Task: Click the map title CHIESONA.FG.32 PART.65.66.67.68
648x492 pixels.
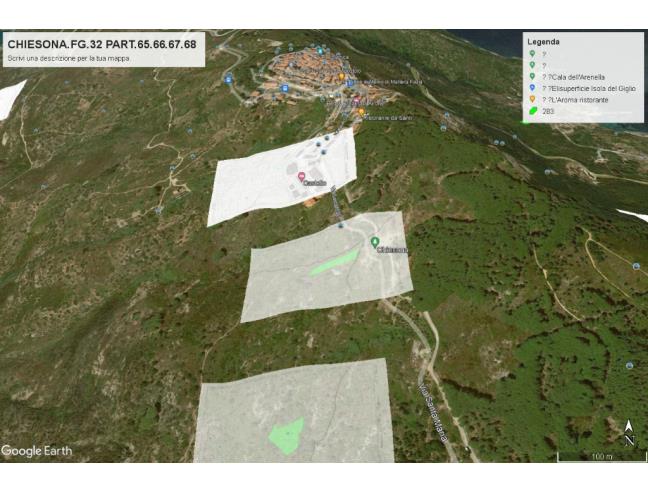Action: coord(102,45)
